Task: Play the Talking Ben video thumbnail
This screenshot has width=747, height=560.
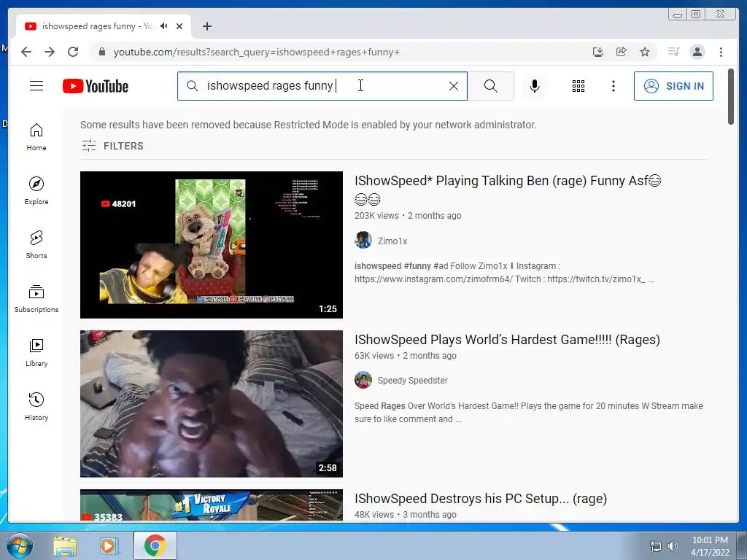Action: tap(211, 245)
